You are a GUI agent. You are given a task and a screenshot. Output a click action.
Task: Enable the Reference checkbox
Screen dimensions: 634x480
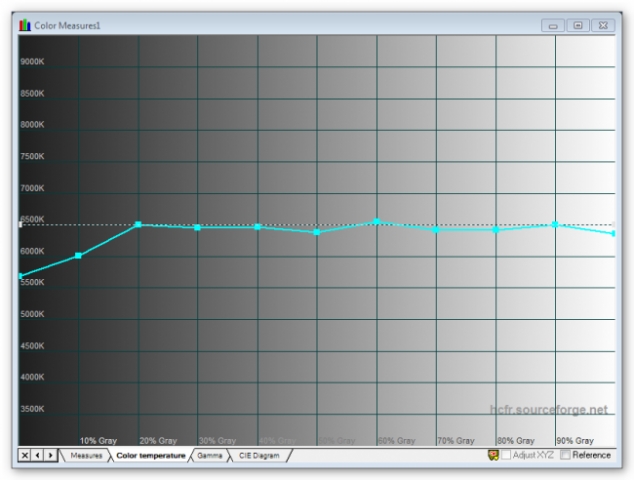[566, 455]
